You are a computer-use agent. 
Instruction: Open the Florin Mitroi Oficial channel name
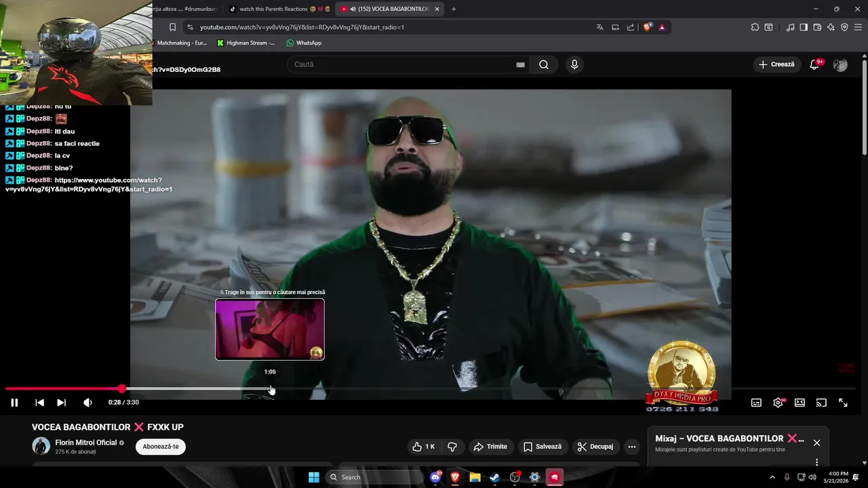click(86, 443)
